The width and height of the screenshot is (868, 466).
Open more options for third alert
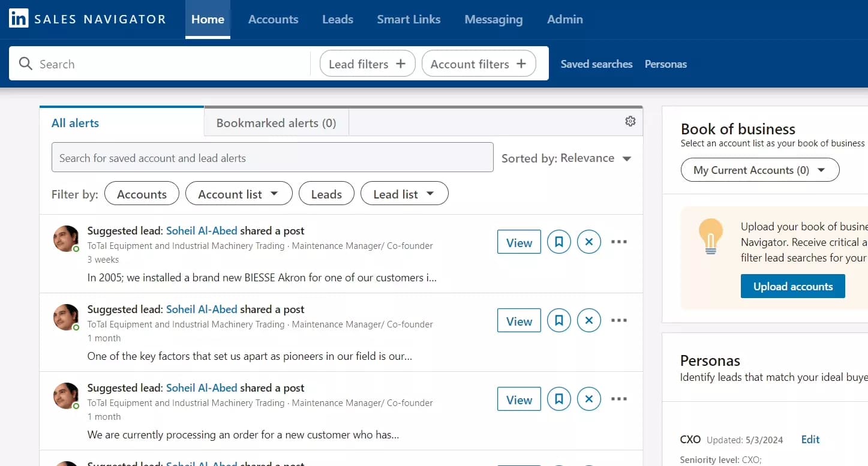coord(618,399)
